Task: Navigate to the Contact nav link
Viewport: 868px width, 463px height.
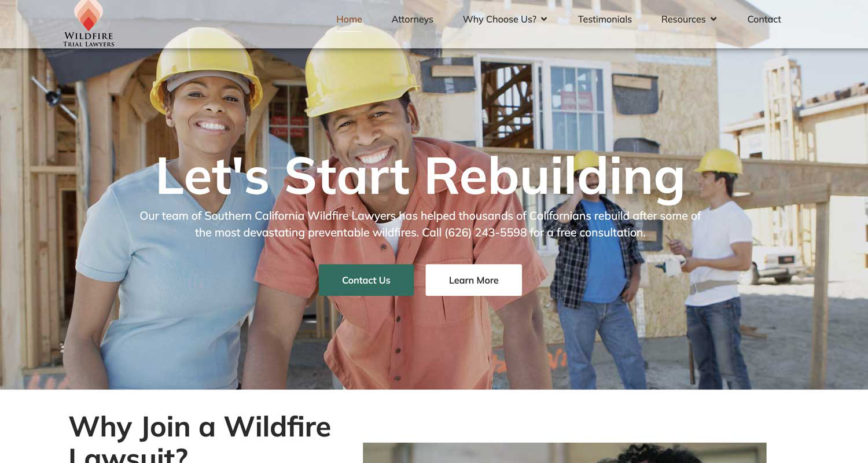Action: coord(764,20)
